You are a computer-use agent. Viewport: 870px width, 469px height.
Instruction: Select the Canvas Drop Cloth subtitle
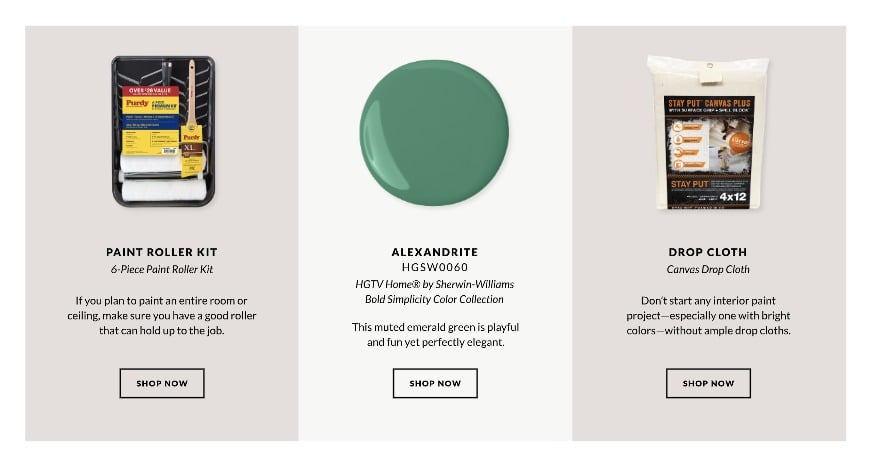click(708, 269)
